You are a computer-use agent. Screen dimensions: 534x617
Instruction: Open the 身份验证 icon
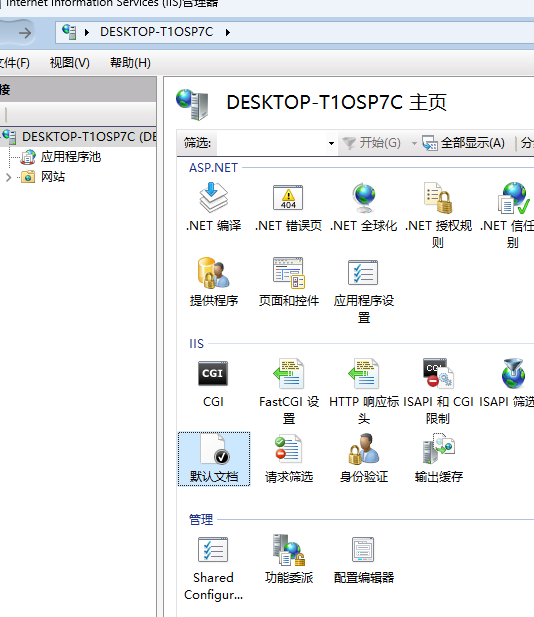point(364,449)
